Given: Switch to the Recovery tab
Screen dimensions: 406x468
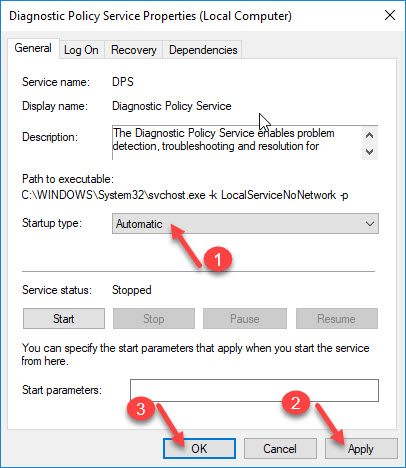Looking at the screenshot, I should (x=134, y=50).
